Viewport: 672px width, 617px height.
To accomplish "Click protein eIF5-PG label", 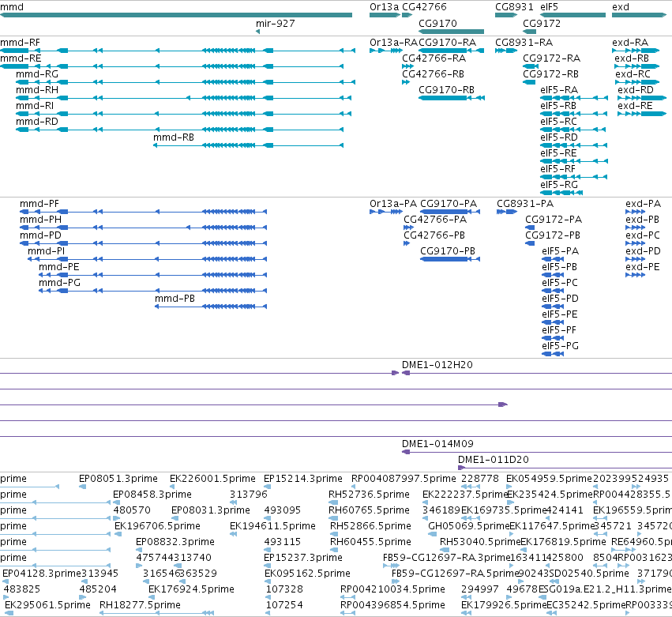I will [561, 347].
